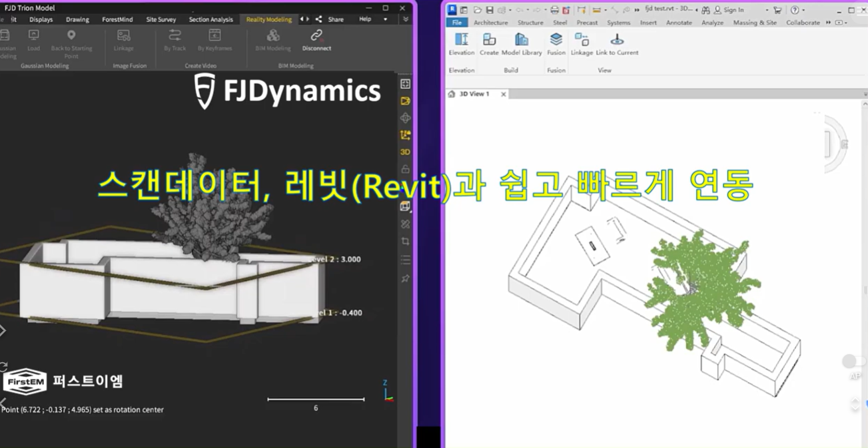Click rotation center icon in Trion sidebar
This screenshot has width=868, height=448.
tap(405, 118)
